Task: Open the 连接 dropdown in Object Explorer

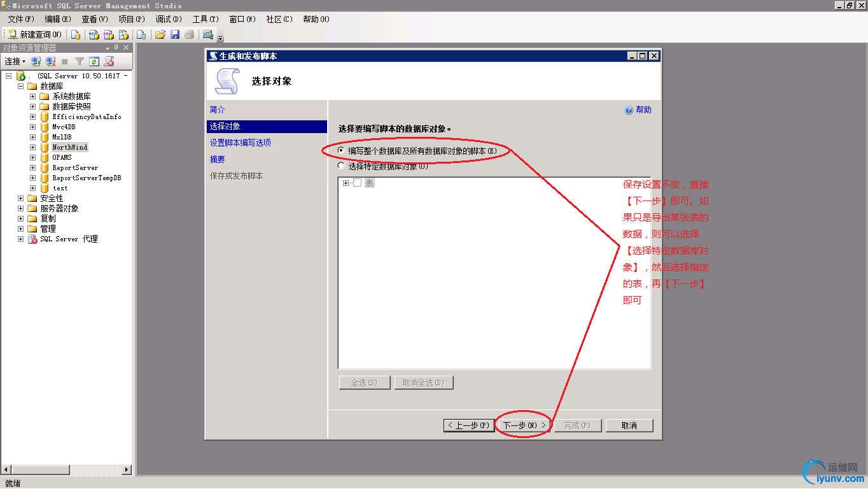Action: [15, 61]
